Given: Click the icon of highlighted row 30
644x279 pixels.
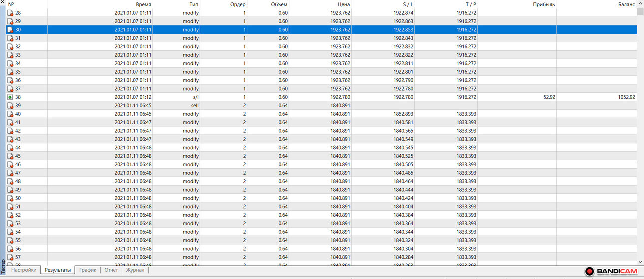Looking at the screenshot, I should point(10,30).
